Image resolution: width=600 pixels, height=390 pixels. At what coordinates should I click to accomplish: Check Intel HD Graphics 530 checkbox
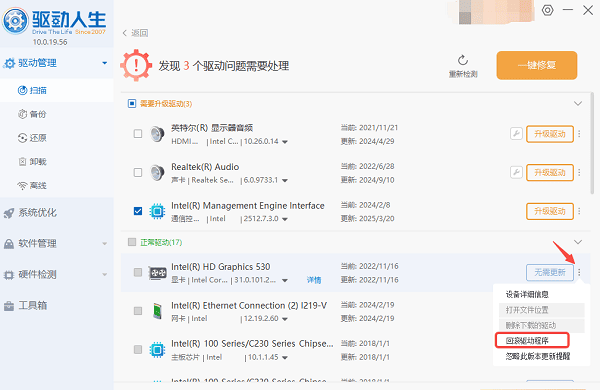tap(138, 272)
